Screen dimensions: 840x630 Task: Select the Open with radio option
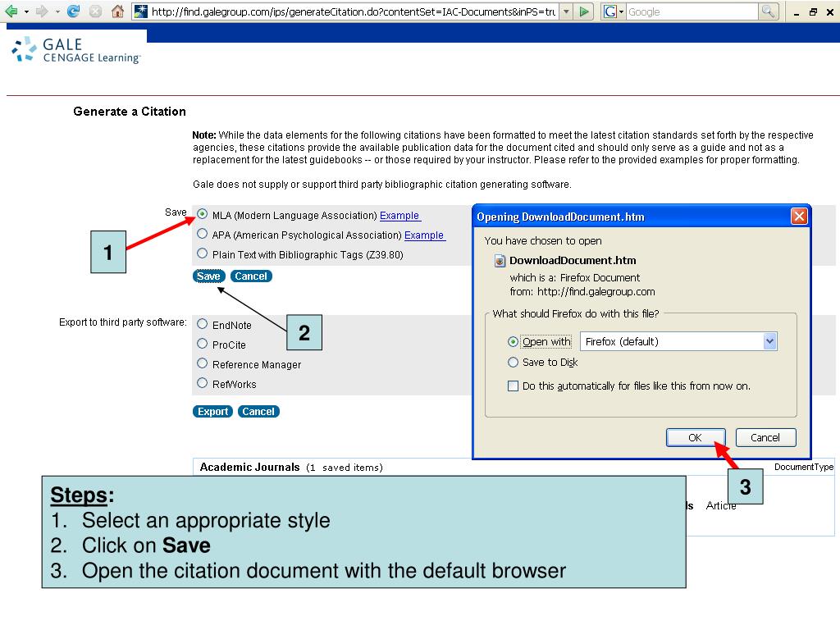(513, 342)
